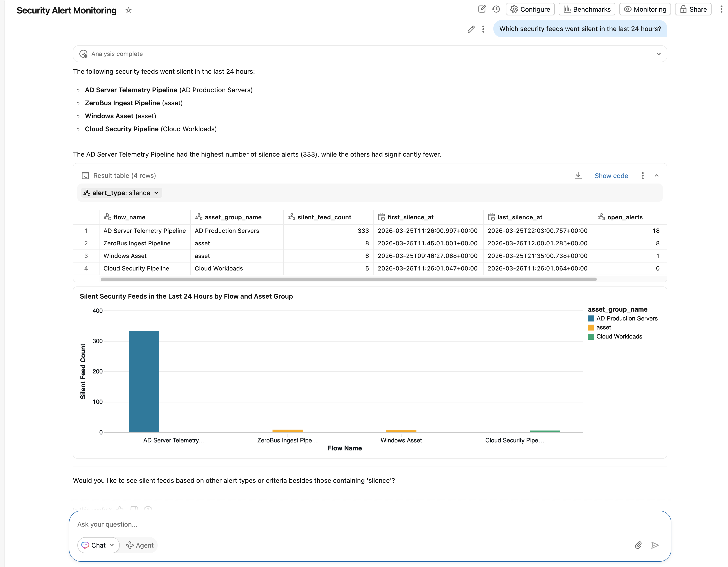Download the result table

(578, 176)
